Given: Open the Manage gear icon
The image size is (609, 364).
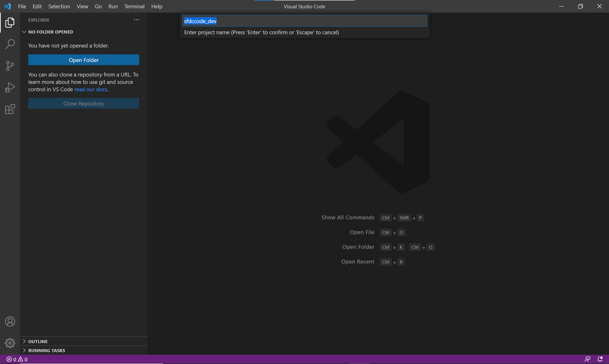Looking at the screenshot, I should (x=10, y=343).
